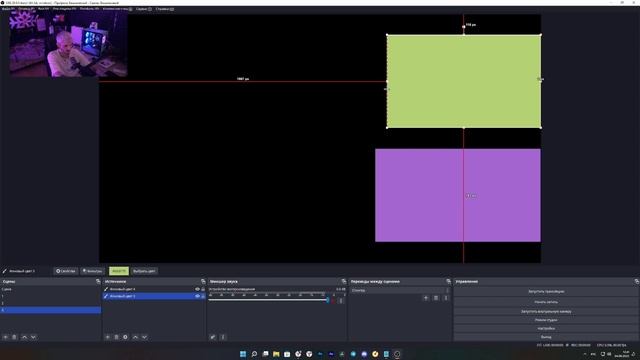Lock source Фоновый цвет 4
640x360 pixels.
click(x=203, y=289)
